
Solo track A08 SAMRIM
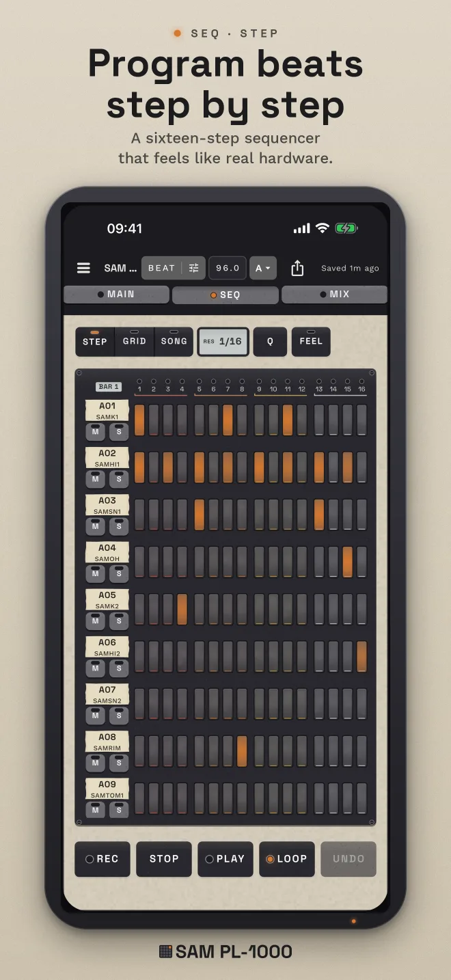point(119,762)
